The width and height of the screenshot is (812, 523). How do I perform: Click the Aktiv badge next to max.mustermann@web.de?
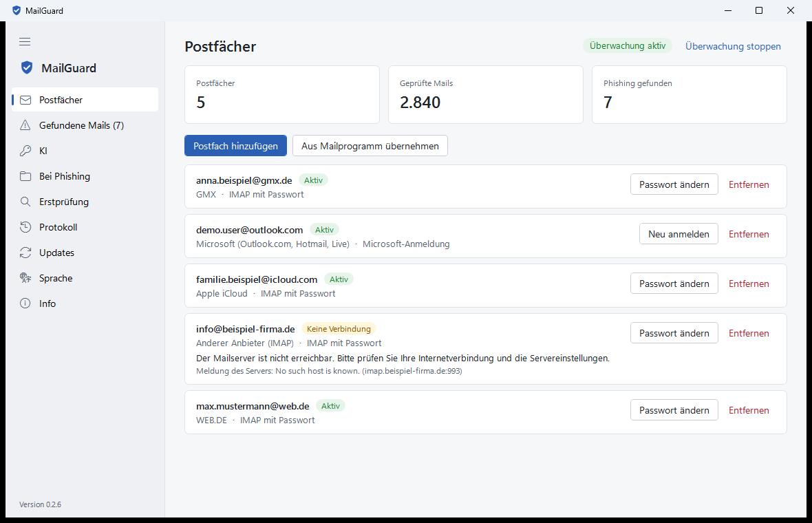click(330, 406)
